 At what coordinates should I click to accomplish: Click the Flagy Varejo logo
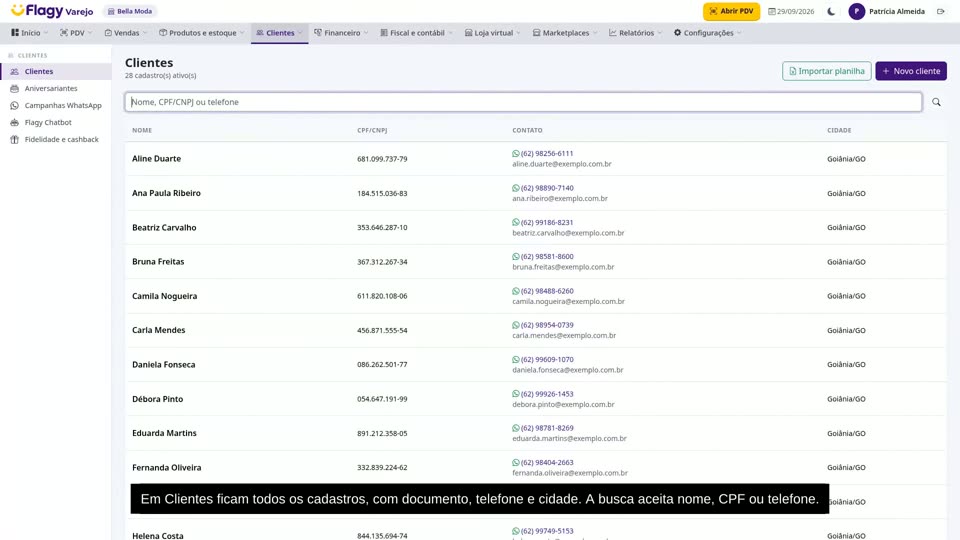52,11
